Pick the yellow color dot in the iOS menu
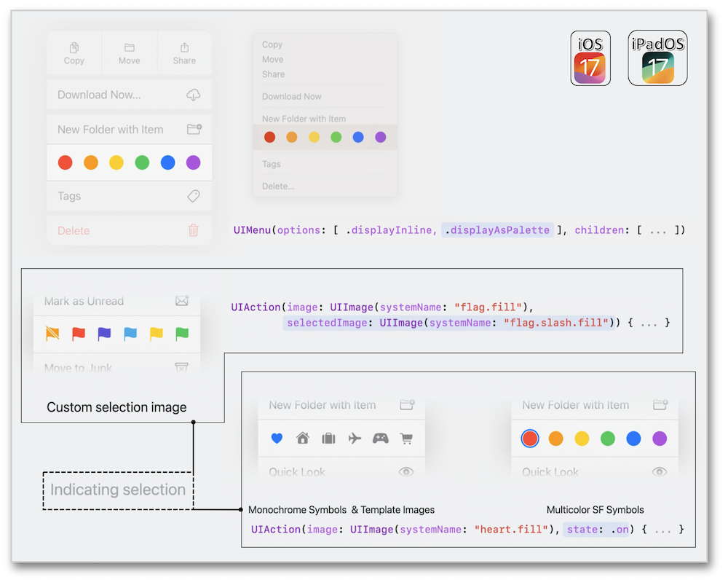 (116, 162)
